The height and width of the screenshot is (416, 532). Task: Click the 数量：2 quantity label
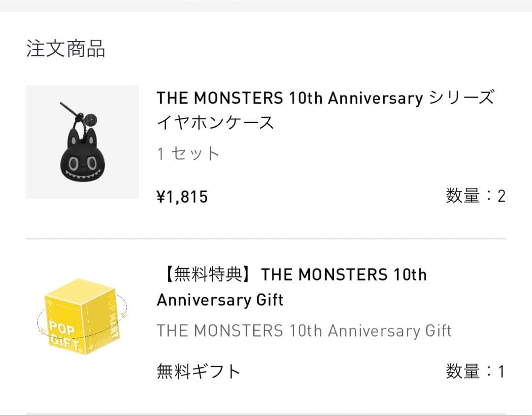point(475,196)
